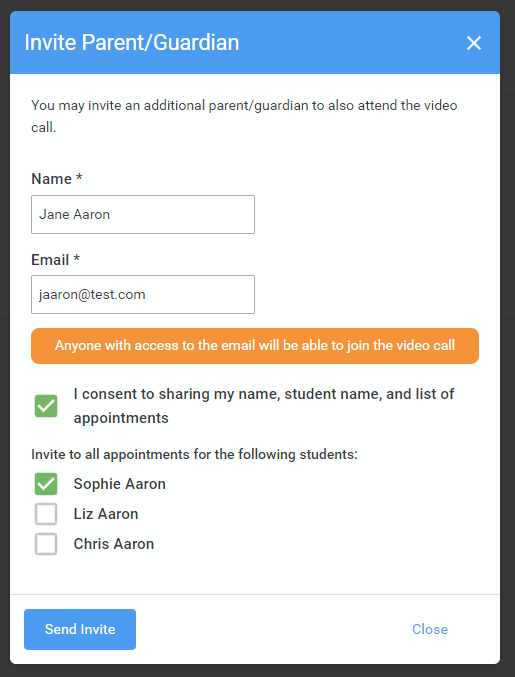Check the Chris Aaron checkbox
Image resolution: width=515 pixels, height=677 pixels.
click(46, 544)
